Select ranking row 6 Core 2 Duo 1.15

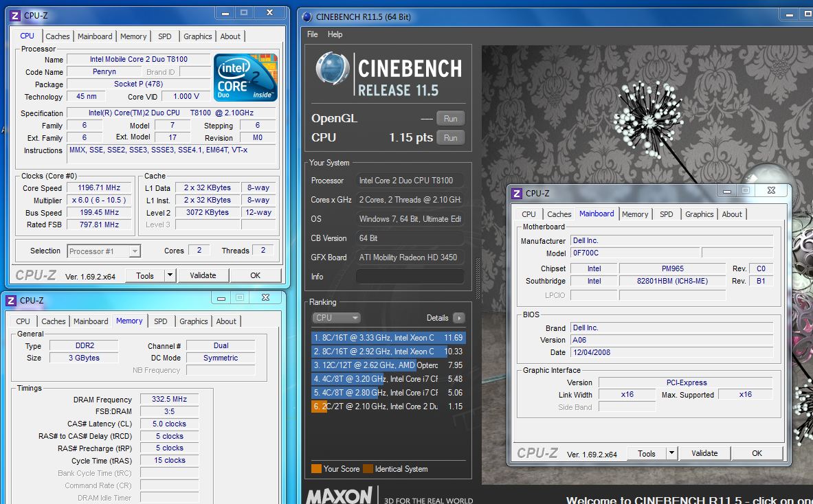click(388, 406)
